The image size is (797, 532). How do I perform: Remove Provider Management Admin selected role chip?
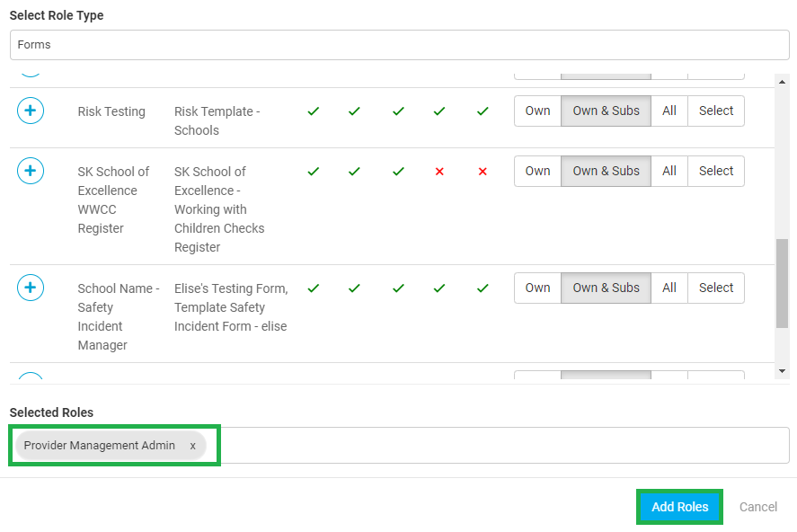click(x=192, y=446)
